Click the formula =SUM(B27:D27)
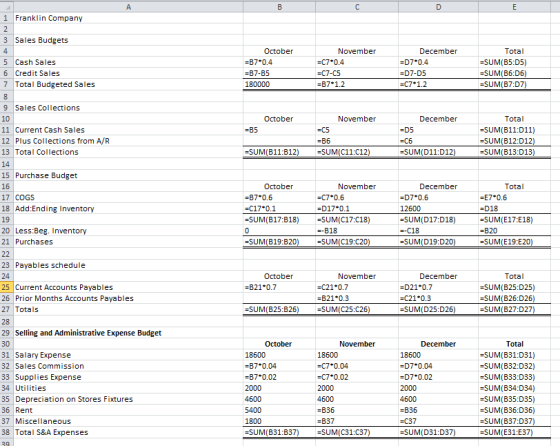 514,310
